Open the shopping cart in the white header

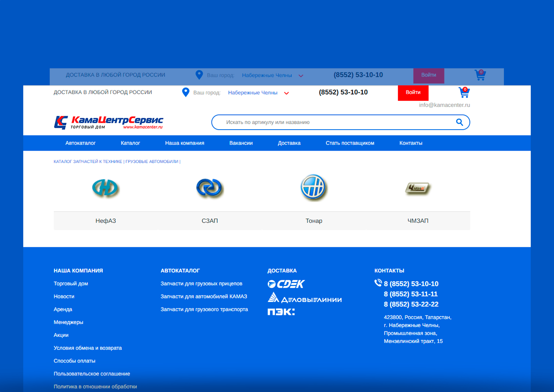[x=464, y=93]
